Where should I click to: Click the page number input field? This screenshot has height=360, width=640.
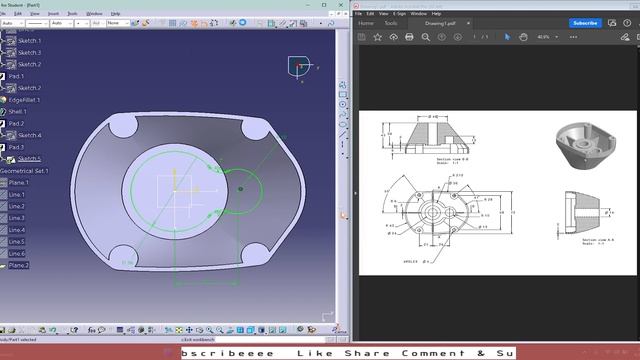(474, 37)
